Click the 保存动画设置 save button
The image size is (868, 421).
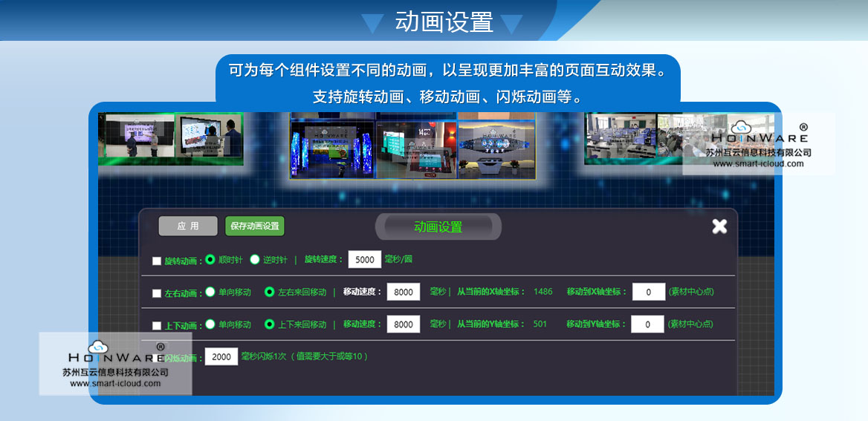[x=254, y=226]
